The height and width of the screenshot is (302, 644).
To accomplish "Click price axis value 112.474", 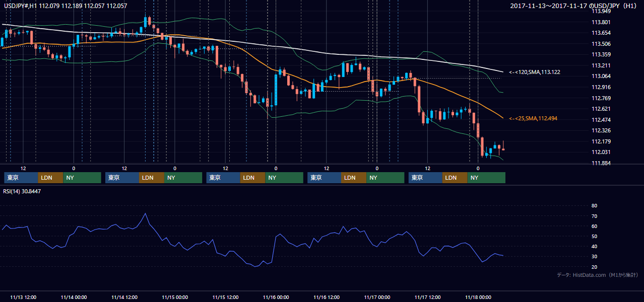I will click(601, 120).
